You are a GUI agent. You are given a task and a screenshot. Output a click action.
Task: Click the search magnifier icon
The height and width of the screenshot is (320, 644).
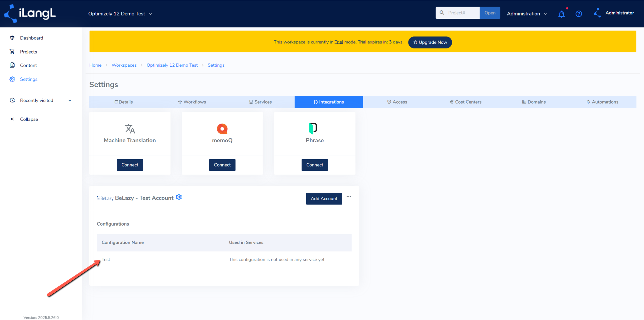point(442,13)
